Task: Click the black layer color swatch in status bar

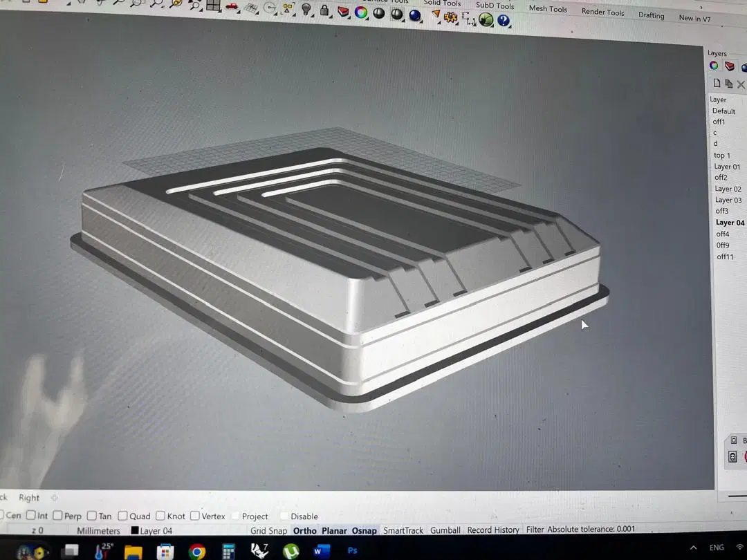Action: click(135, 530)
